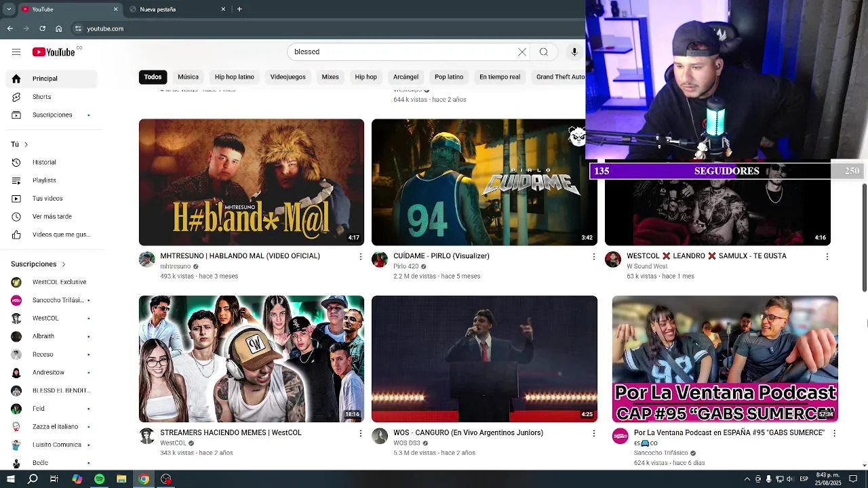Click Pirlo 420 channel avatar

click(380, 260)
